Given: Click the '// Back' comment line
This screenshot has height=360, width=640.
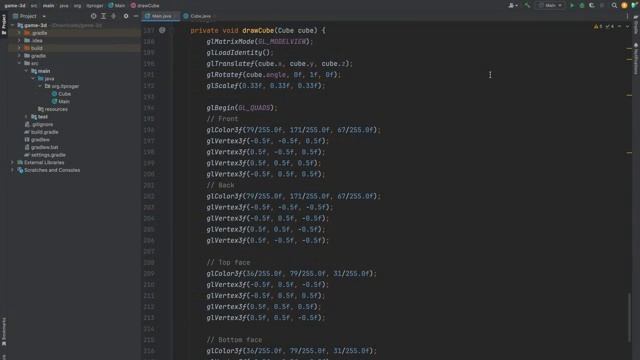Looking at the screenshot, I should click(220, 185).
